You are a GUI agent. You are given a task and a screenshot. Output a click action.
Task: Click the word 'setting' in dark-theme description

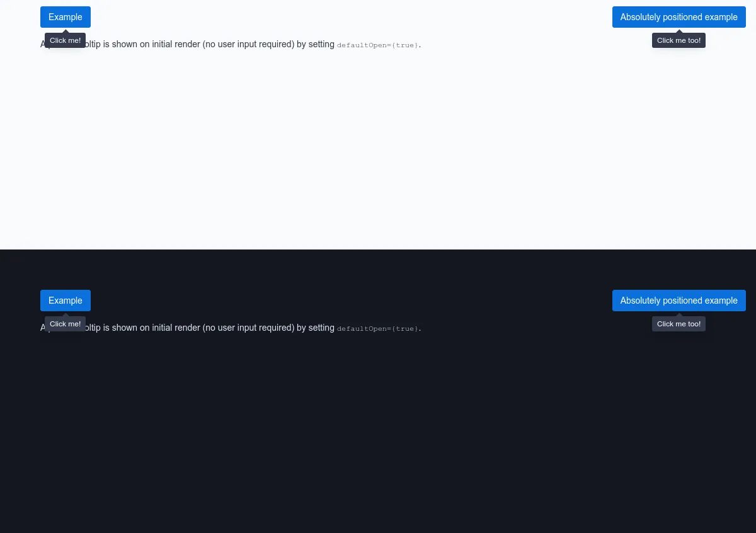321,328
